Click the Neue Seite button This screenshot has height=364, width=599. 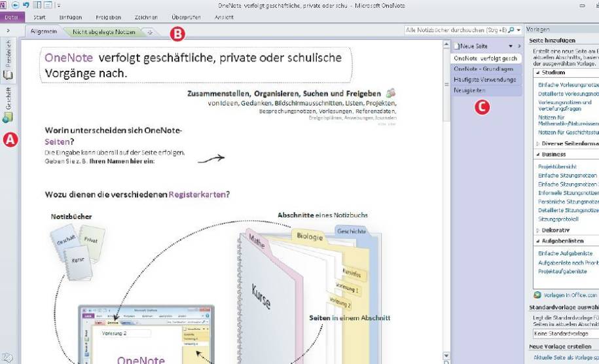[471, 46]
